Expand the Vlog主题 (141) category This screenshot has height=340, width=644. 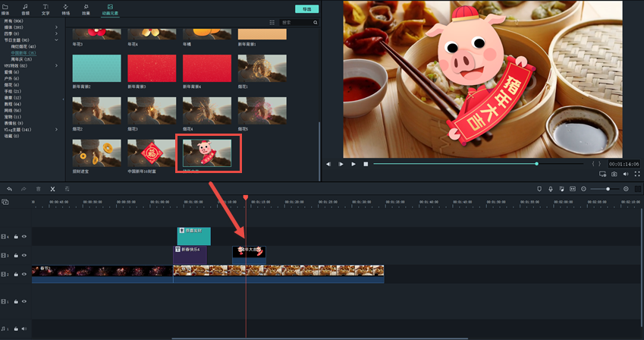(56, 130)
